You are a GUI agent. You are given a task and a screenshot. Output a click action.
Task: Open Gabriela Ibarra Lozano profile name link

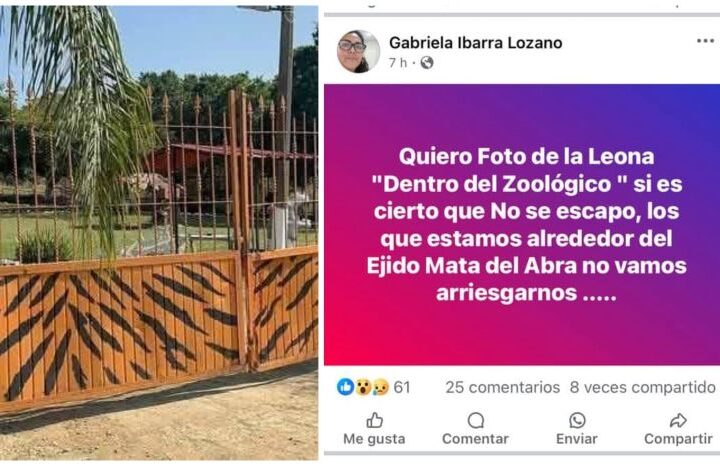click(476, 43)
